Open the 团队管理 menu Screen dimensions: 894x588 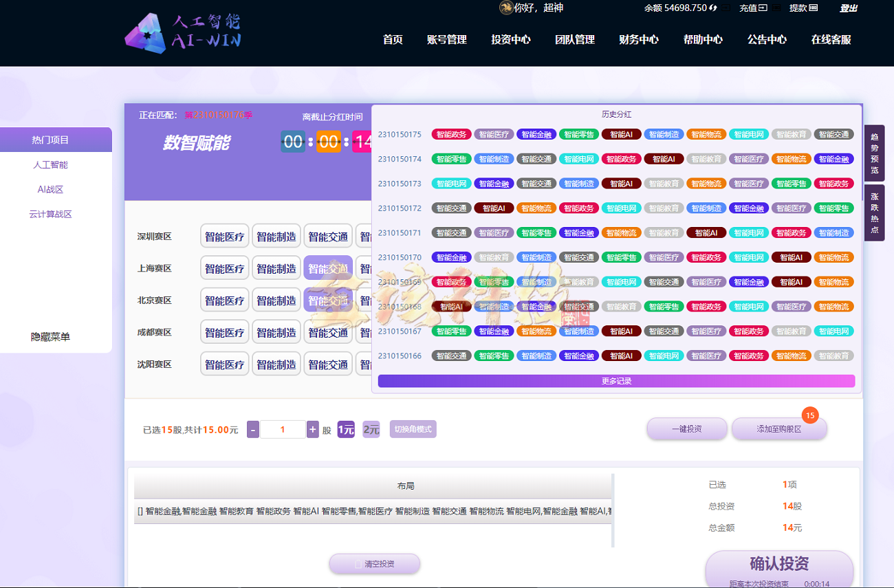pyautogui.click(x=574, y=40)
